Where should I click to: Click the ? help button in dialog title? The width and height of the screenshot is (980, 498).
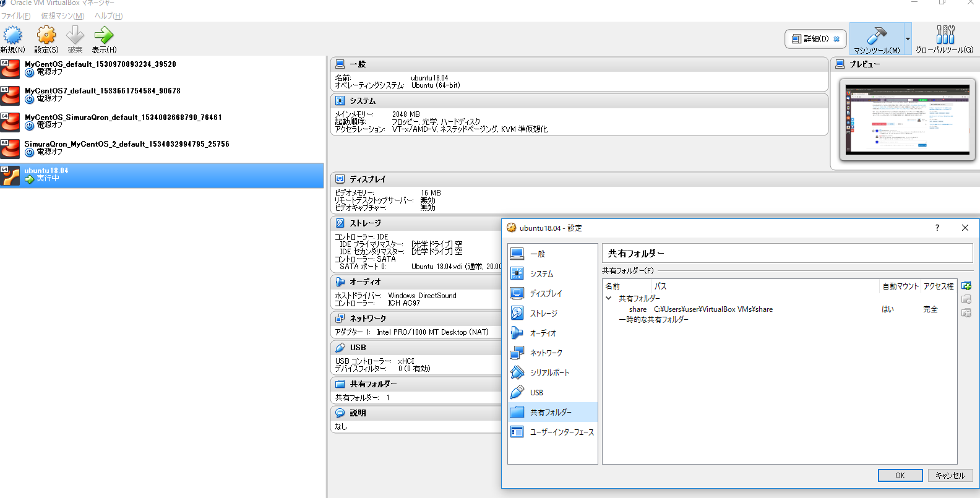[x=937, y=228]
